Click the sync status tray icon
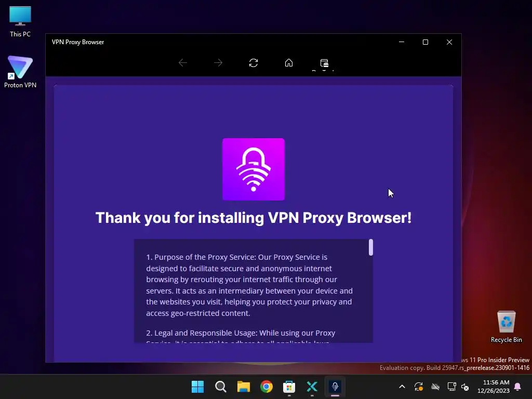Screen dimensions: 532x399 tap(419, 387)
